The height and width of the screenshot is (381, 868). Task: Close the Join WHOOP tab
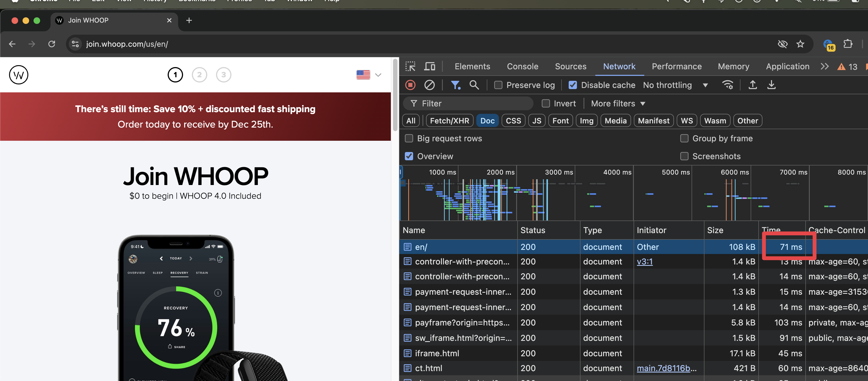pos(169,20)
